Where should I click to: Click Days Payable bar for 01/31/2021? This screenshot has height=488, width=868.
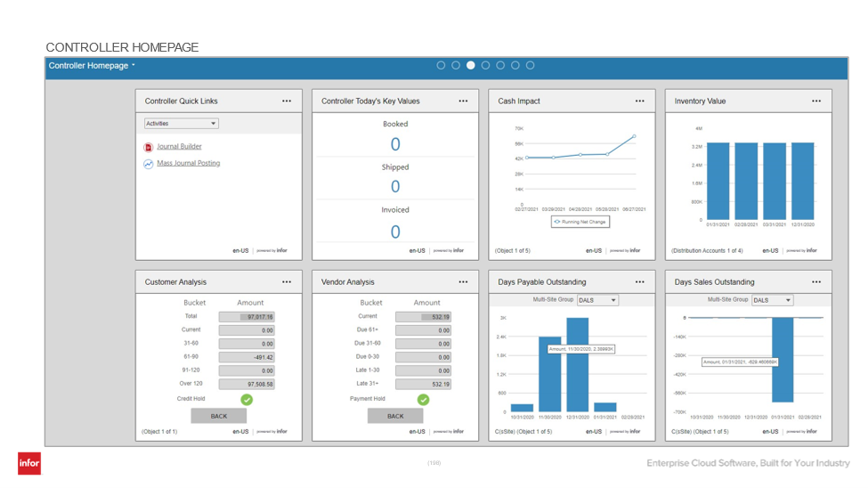pyautogui.click(x=605, y=407)
